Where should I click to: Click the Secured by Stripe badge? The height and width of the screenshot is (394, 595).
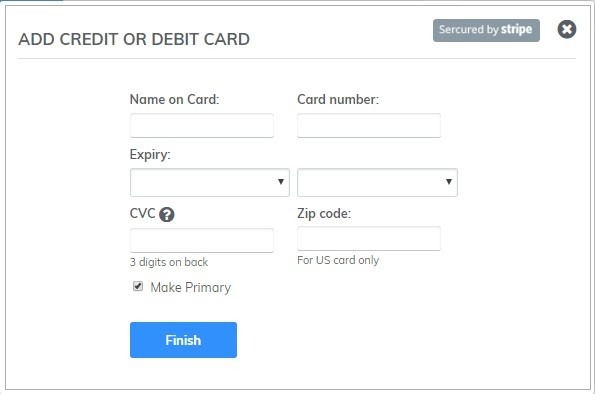[486, 30]
